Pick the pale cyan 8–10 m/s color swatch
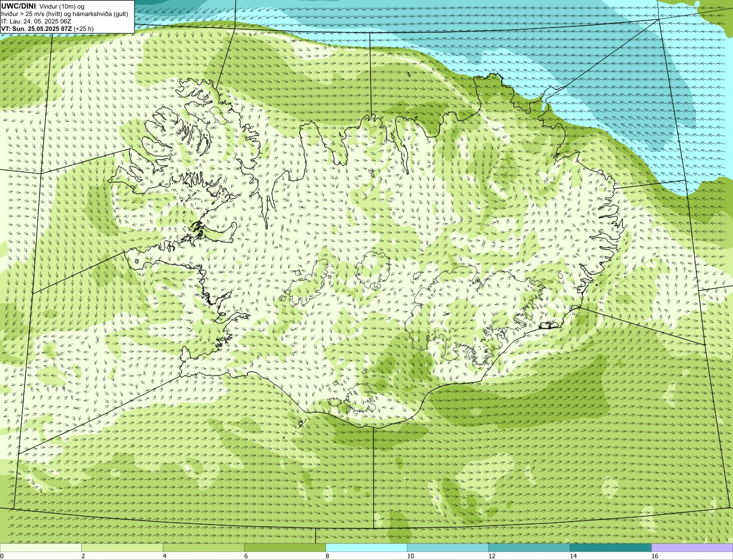 click(366, 548)
